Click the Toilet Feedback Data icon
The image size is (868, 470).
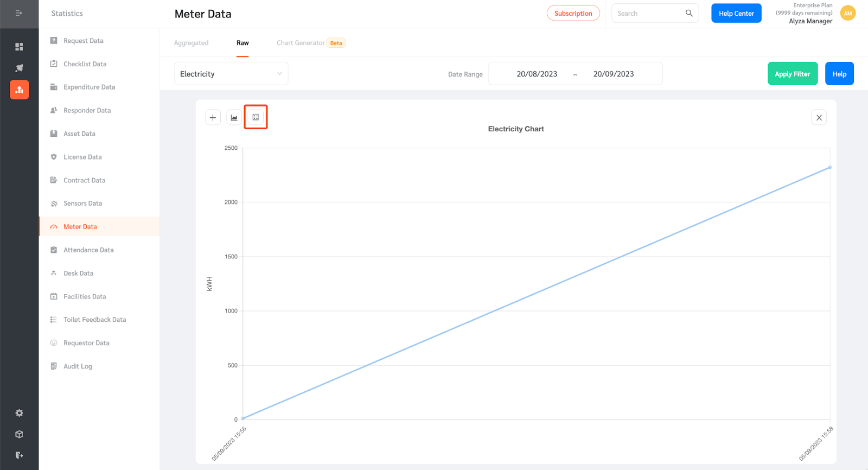pyautogui.click(x=54, y=320)
